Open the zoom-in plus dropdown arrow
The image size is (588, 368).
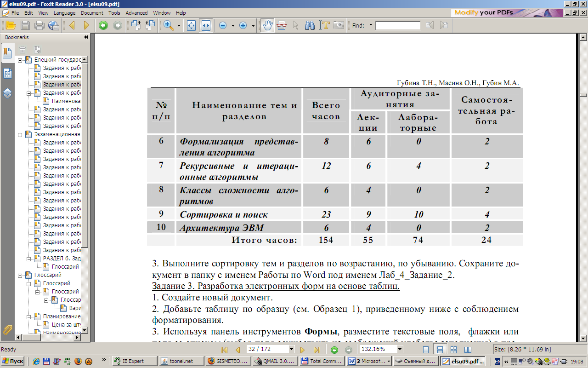coord(254,26)
